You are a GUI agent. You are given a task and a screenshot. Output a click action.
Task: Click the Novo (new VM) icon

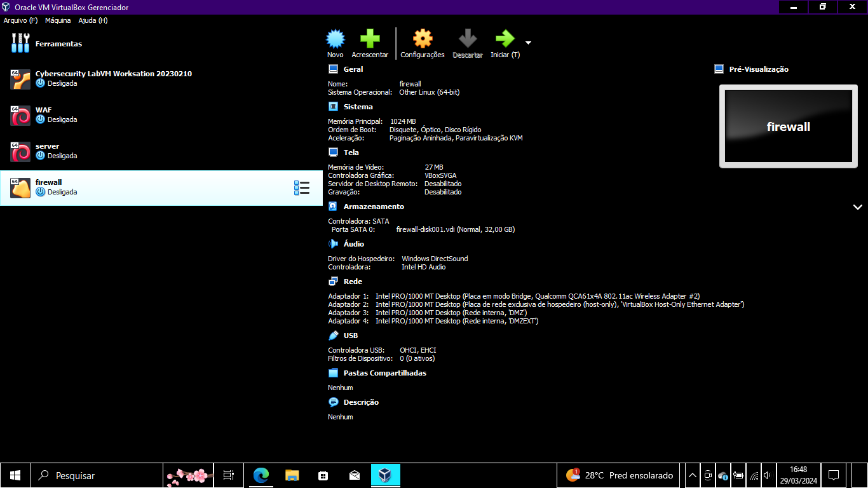coord(336,39)
